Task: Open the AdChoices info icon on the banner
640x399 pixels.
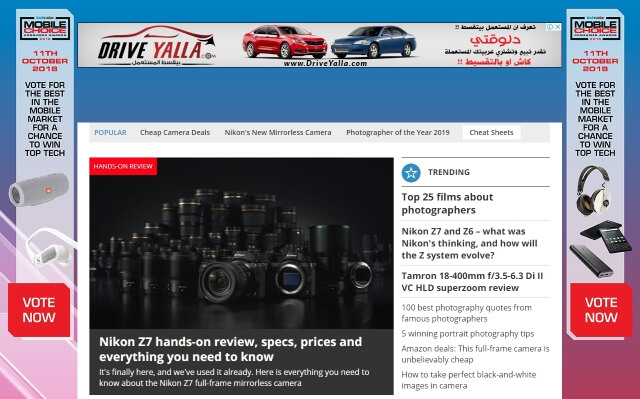Action: pos(550,27)
